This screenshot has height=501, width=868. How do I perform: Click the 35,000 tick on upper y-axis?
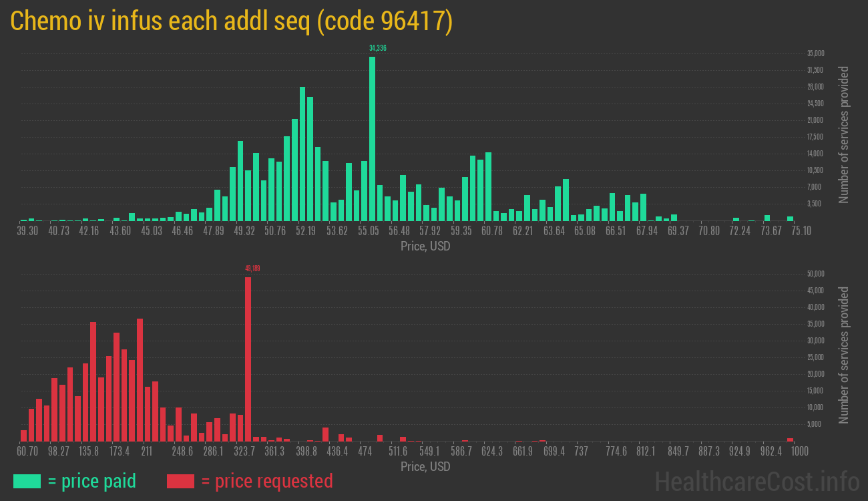(x=815, y=53)
